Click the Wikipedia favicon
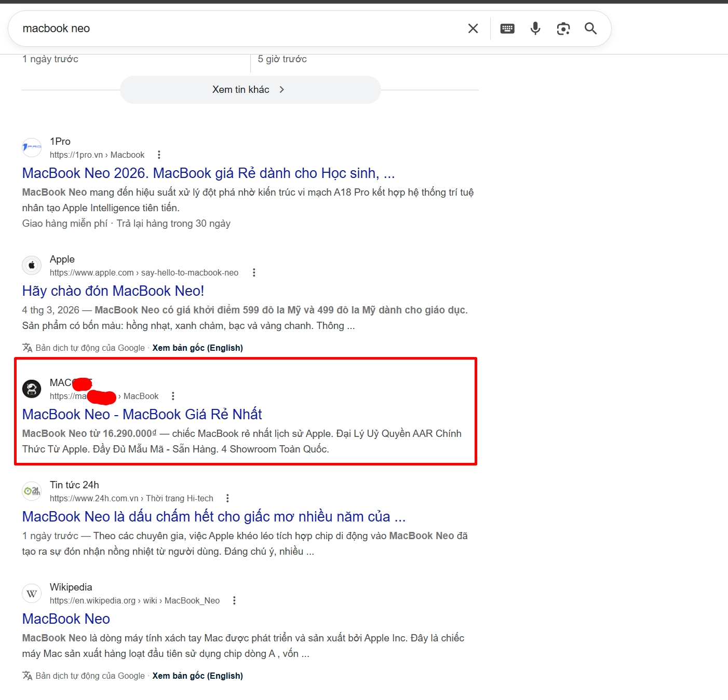This screenshot has width=728, height=700. (x=32, y=594)
